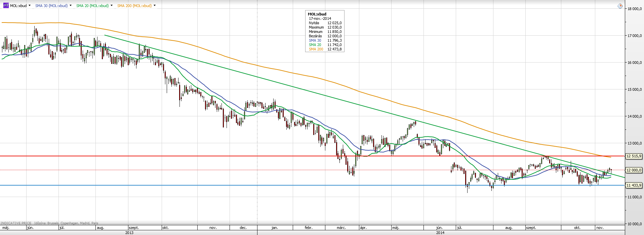Click the MOL:xbud data tooltip box title

point(317,14)
